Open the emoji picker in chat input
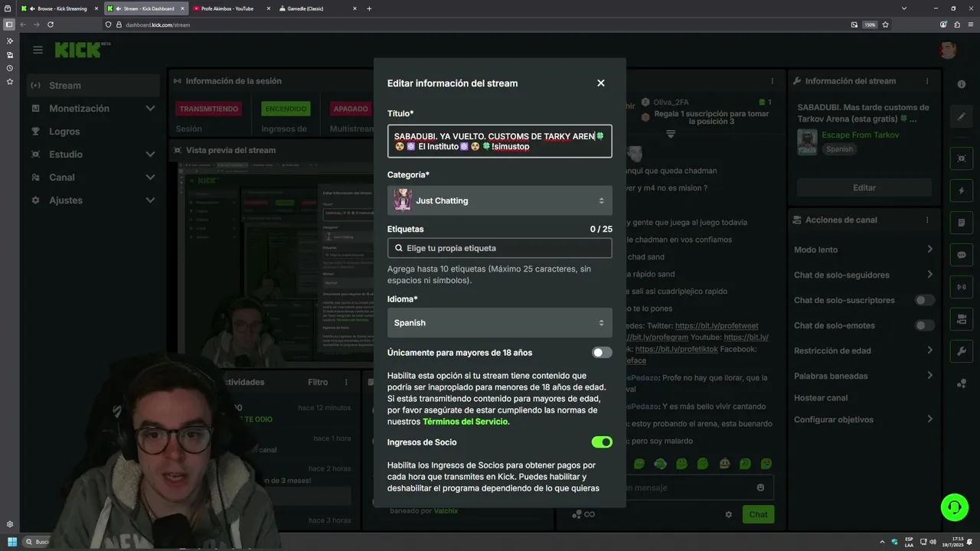 point(760,487)
